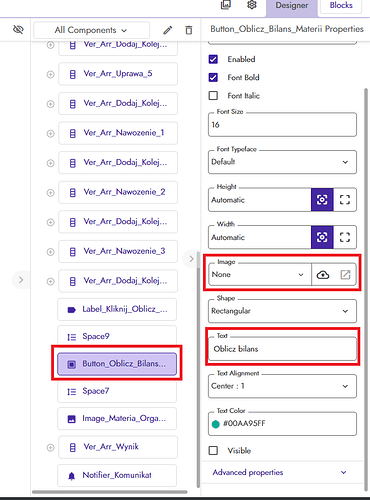The height and width of the screenshot is (500, 370).
Task: Expand the far-left side panel chevron
Action: [x=21, y=280]
